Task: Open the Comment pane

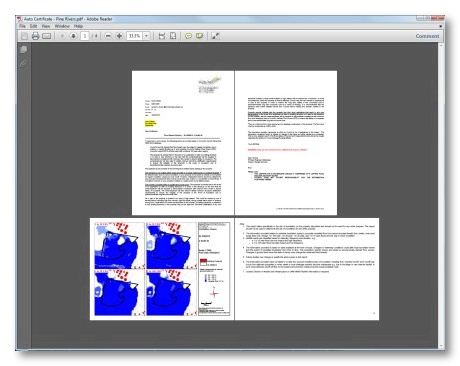Action: point(427,36)
